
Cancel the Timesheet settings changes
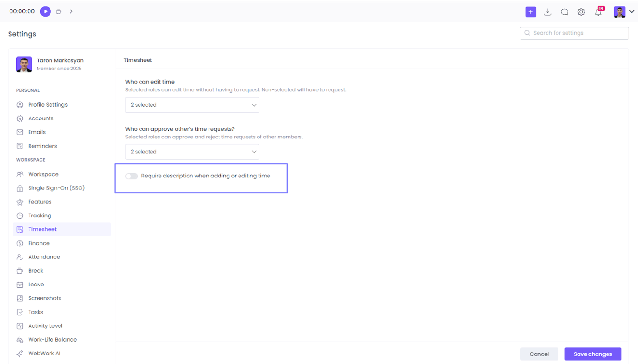(x=539, y=354)
